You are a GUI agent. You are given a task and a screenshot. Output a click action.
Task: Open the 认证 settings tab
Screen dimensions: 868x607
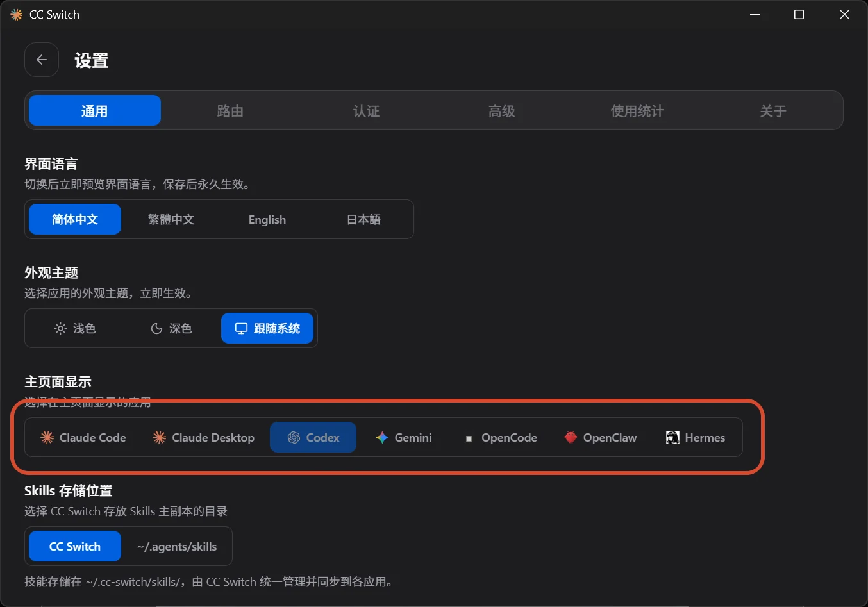pos(366,110)
